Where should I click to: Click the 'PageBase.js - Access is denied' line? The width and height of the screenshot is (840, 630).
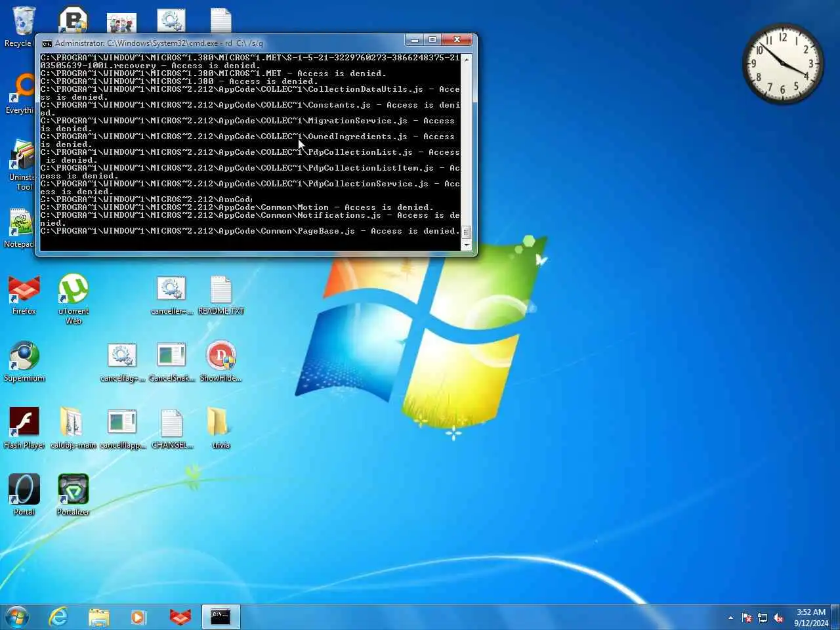pos(250,231)
